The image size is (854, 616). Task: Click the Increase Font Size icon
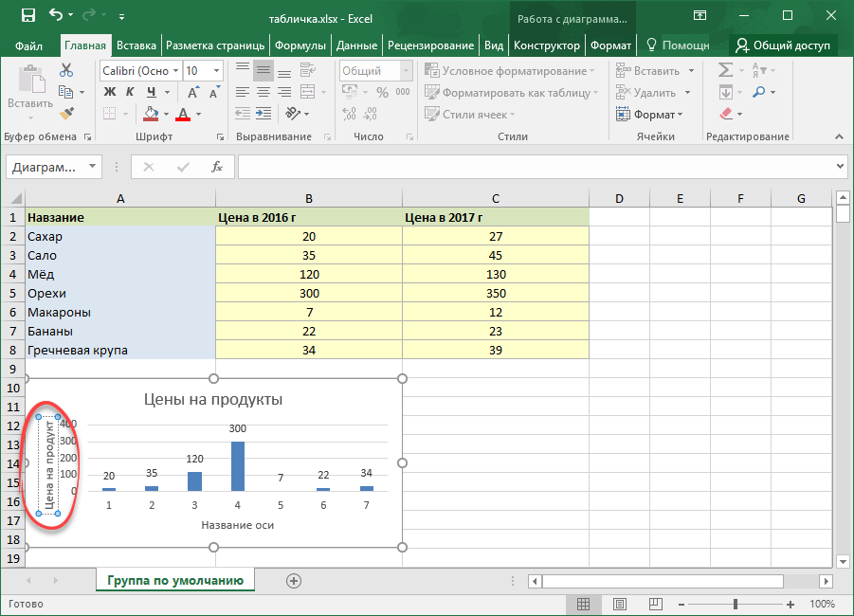point(193,92)
